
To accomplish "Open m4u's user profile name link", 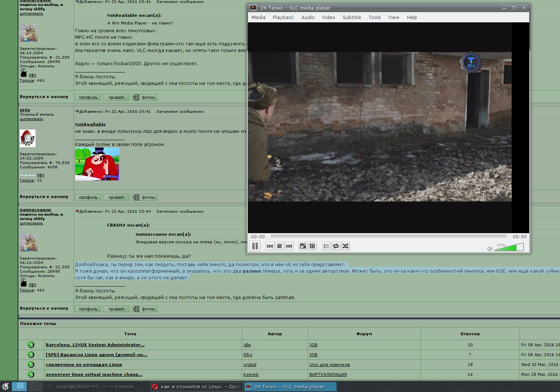I will click(x=25, y=110).
